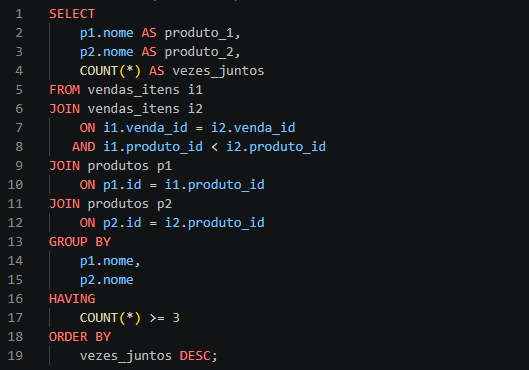
Task: Click the produto_2 alias on line 3
Action: pyautogui.click(x=199, y=52)
